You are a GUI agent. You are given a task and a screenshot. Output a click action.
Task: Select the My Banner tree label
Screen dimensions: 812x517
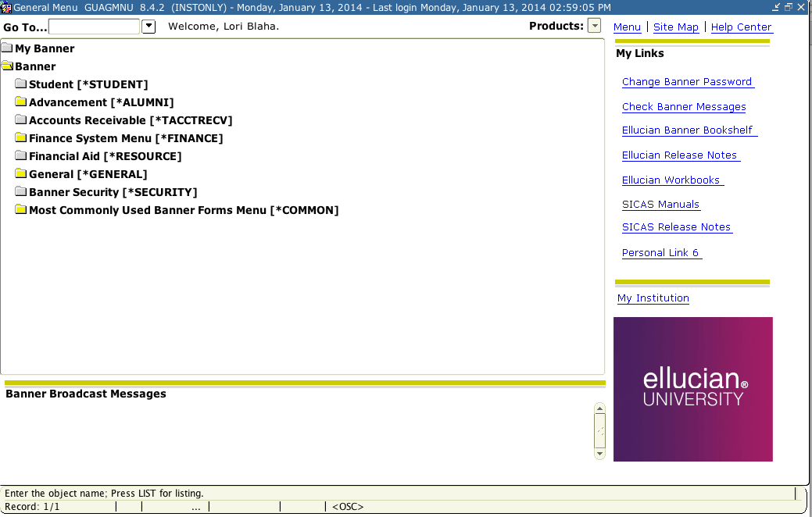pos(45,48)
